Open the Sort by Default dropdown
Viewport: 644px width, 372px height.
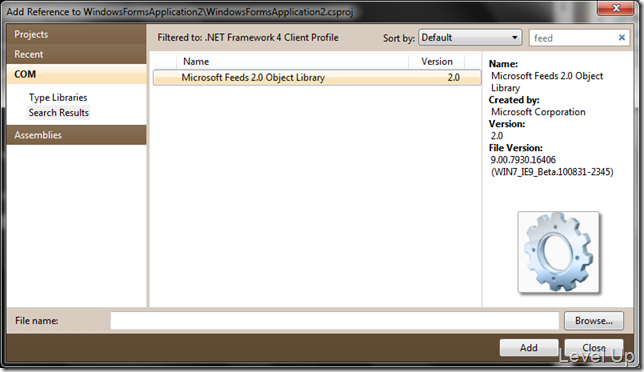470,38
